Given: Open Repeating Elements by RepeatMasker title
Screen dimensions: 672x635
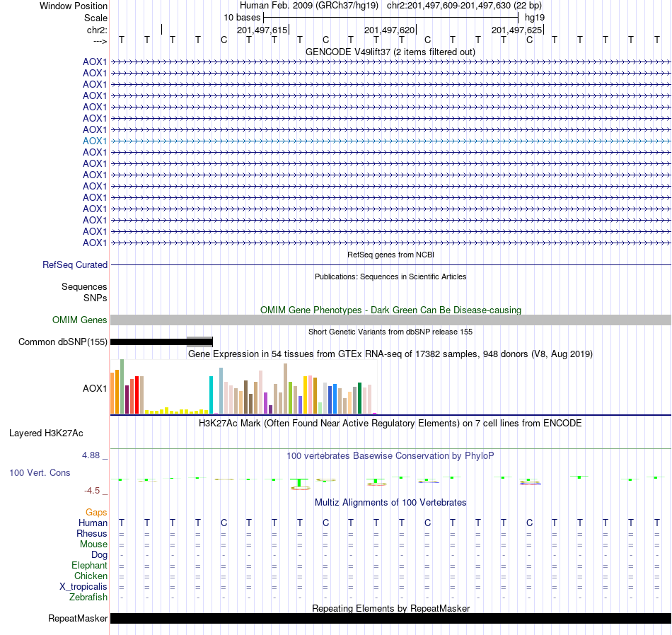Looking at the screenshot, I should 390,608.
